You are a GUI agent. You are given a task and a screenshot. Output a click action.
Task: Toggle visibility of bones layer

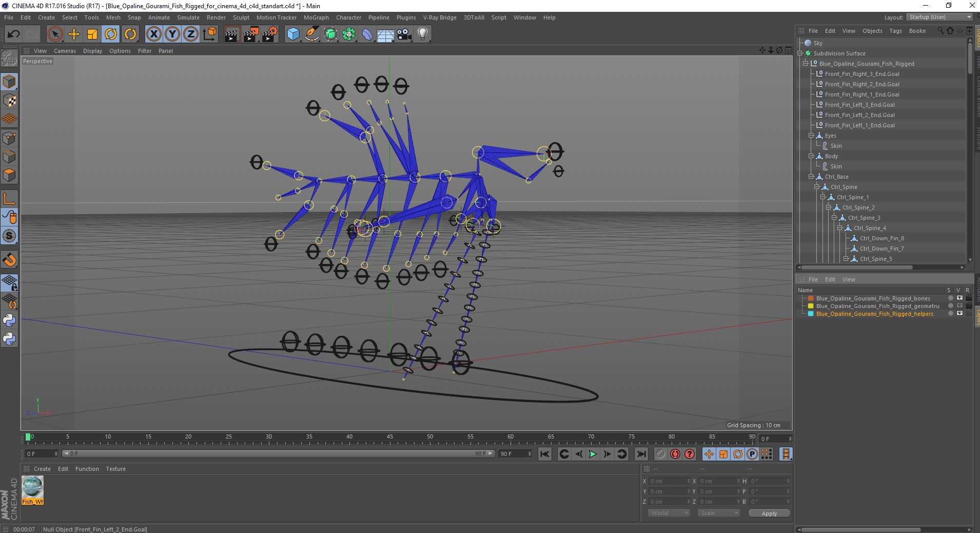(959, 298)
